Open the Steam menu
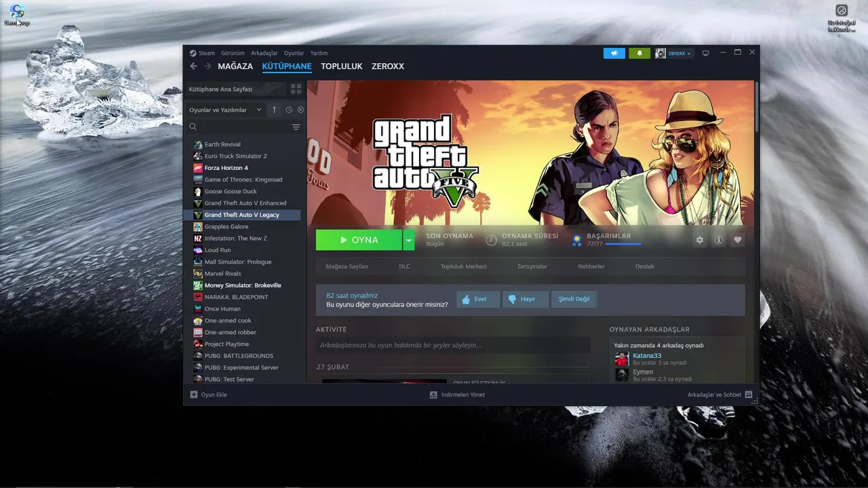Viewport: 868px width, 488px height. [202, 53]
